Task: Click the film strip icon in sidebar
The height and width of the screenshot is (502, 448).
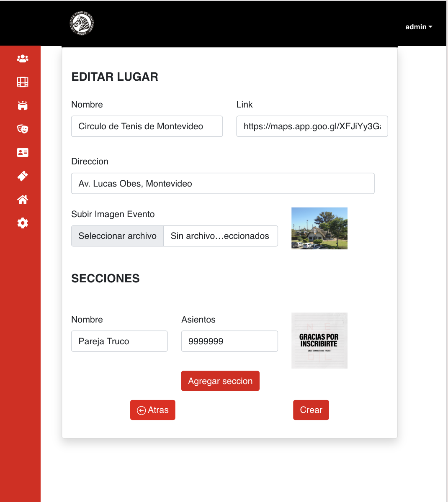Action: click(x=23, y=82)
